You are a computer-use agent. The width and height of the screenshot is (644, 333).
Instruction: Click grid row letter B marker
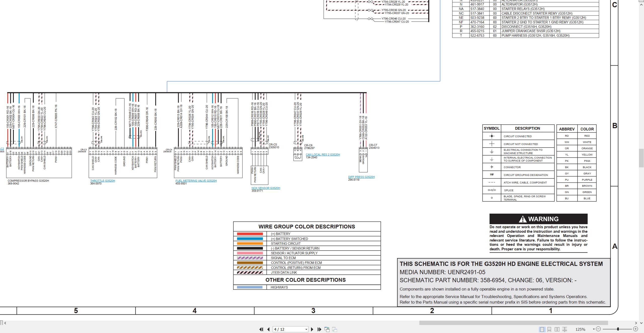point(615,125)
